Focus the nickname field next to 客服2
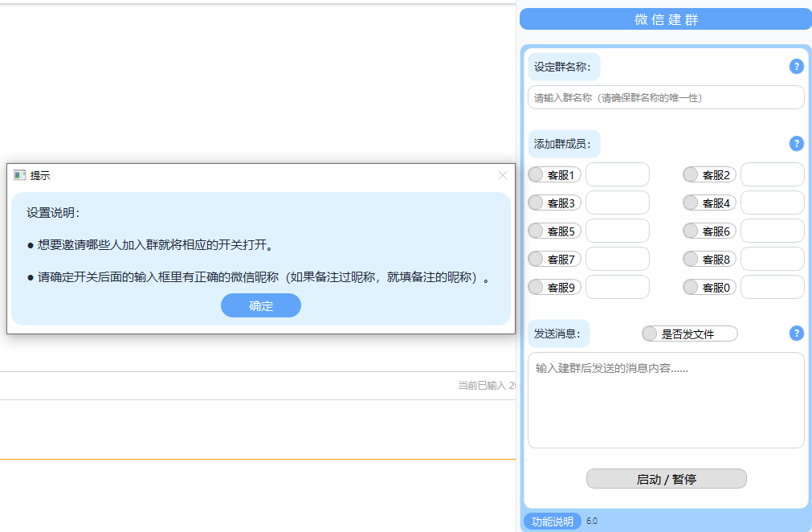The height and width of the screenshot is (532, 812). pos(772,174)
